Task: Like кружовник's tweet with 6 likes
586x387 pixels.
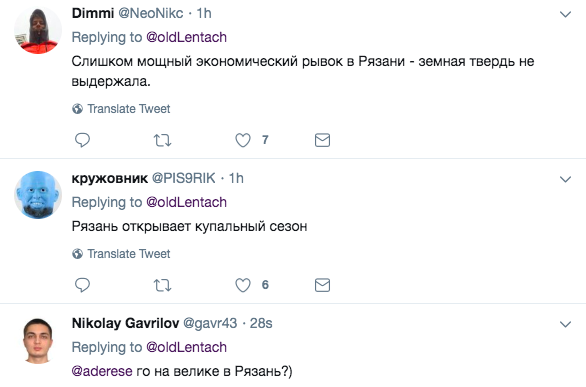Action: pyautogui.click(x=243, y=285)
